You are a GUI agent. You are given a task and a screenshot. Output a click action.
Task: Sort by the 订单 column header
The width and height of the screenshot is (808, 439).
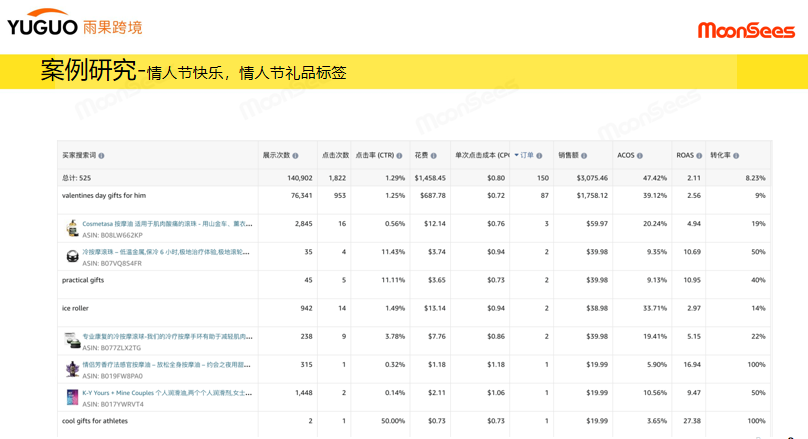click(x=527, y=155)
